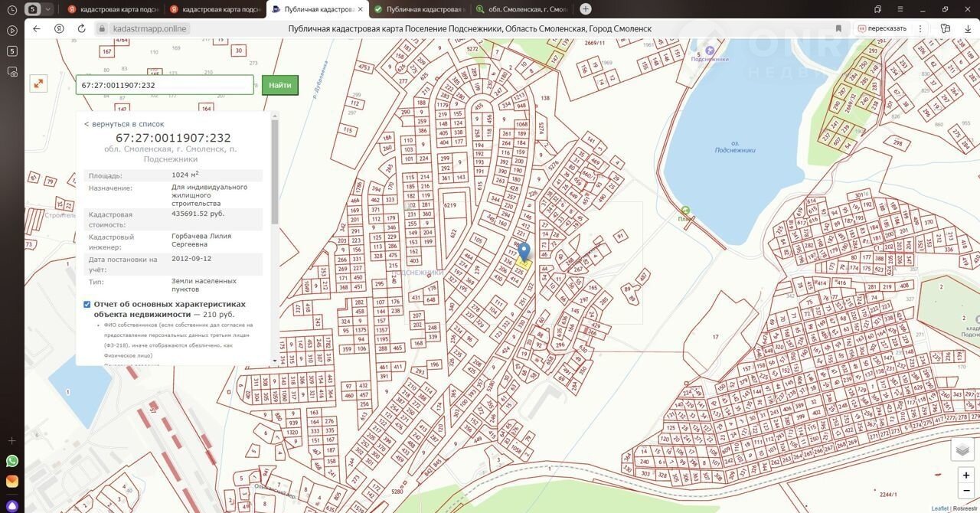
Task: Open the browser downloads panel
Action: point(967,28)
